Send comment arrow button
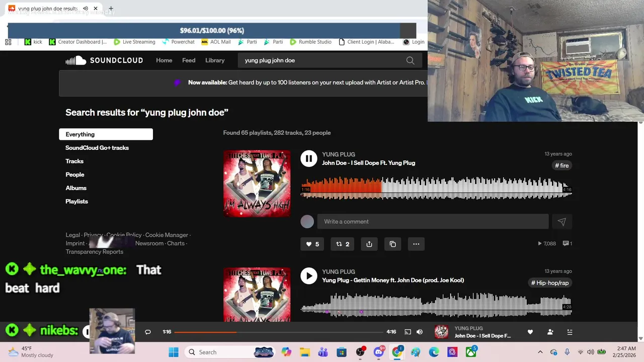 (561, 222)
